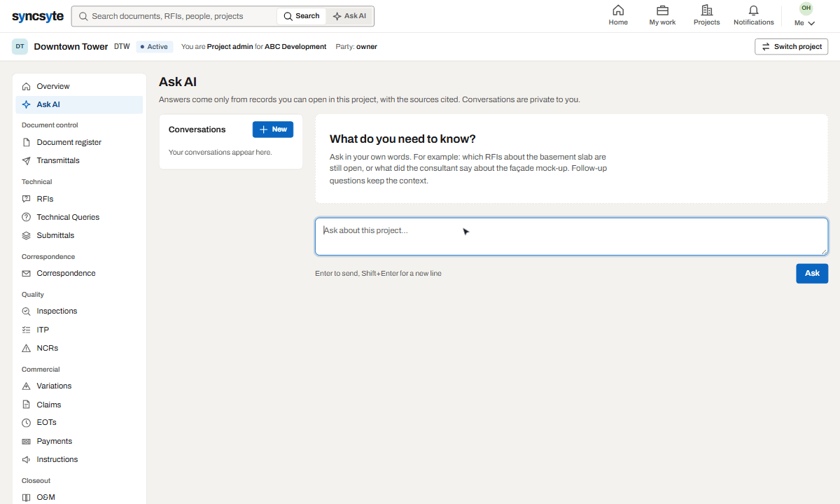Click the Claims document icon

[x=27, y=405]
